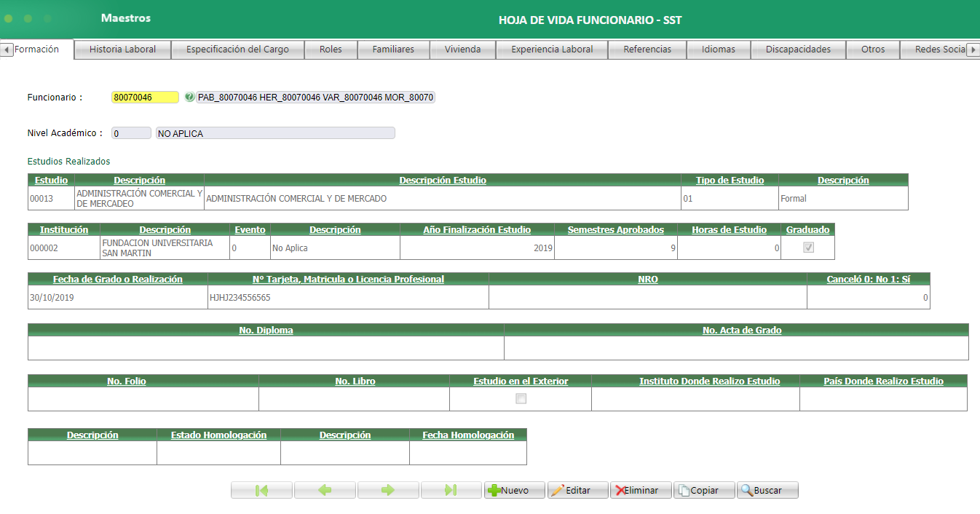Click Nº Tarjeta, Matricula o Licencia header
This screenshot has height=514, width=980.
click(x=348, y=279)
